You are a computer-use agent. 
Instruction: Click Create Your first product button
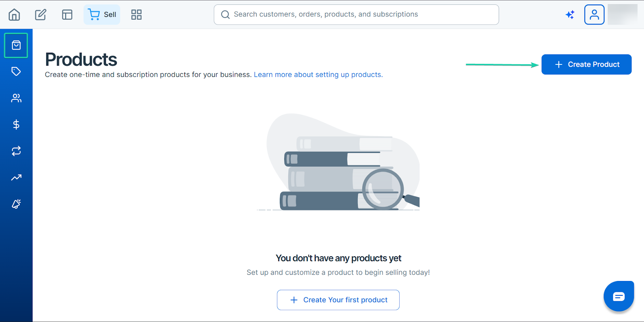(338, 300)
